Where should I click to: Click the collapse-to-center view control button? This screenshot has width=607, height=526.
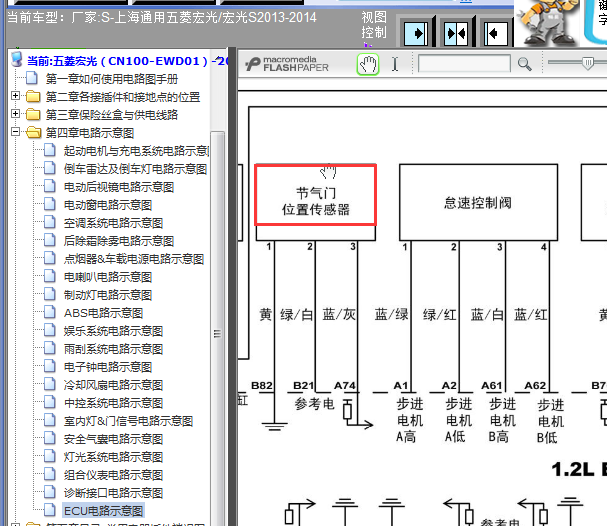[456, 34]
